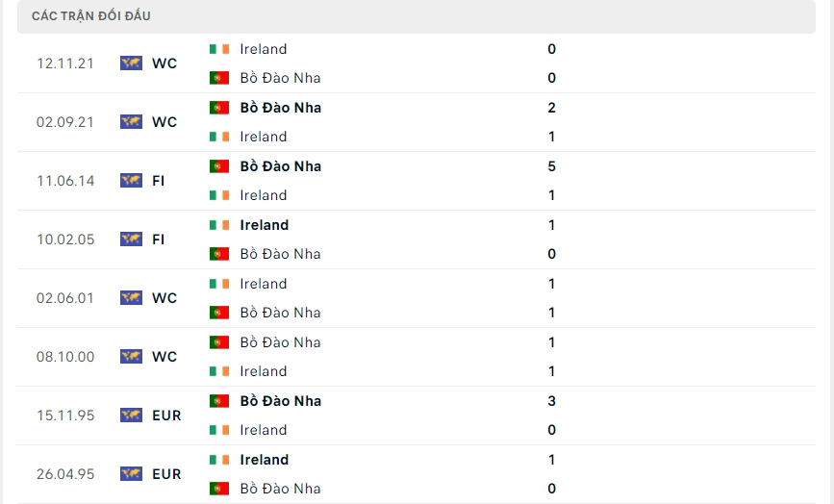Image resolution: width=834 pixels, height=504 pixels.
Task: Click Portugal flag in 11.06.14 match
Action: click(219, 166)
